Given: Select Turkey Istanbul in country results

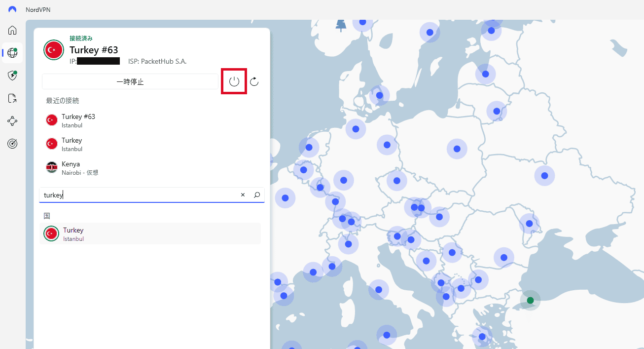Looking at the screenshot, I should coord(150,233).
